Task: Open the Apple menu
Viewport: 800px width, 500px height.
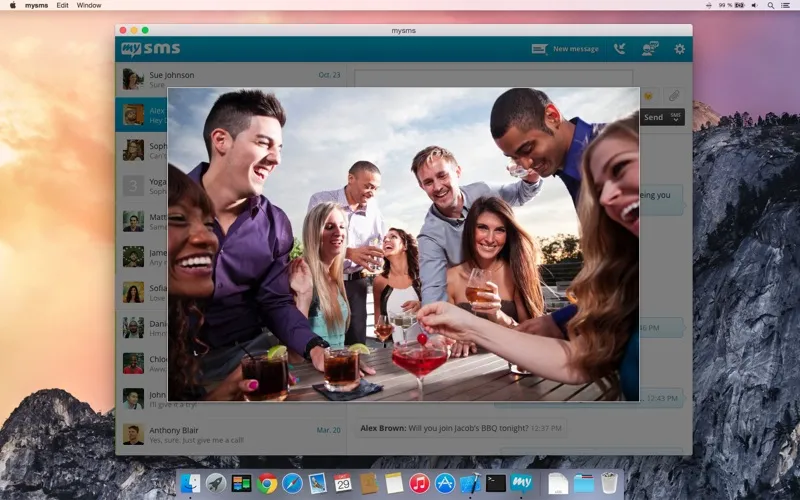Action: pos(13,5)
